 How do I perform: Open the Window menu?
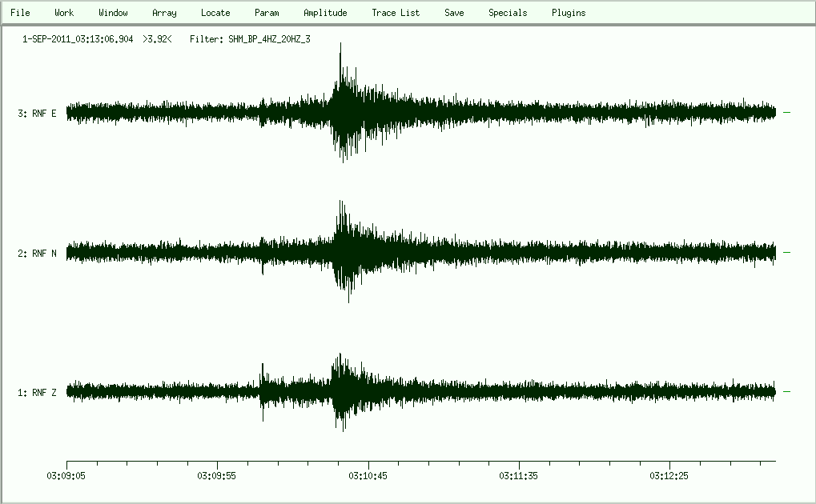(x=113, y=13)
